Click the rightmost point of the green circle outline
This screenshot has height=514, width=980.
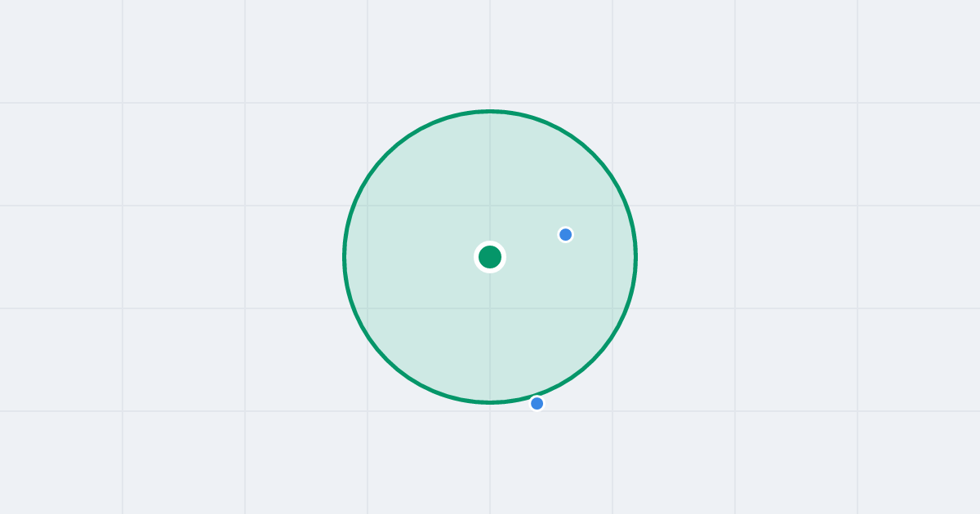636,257
